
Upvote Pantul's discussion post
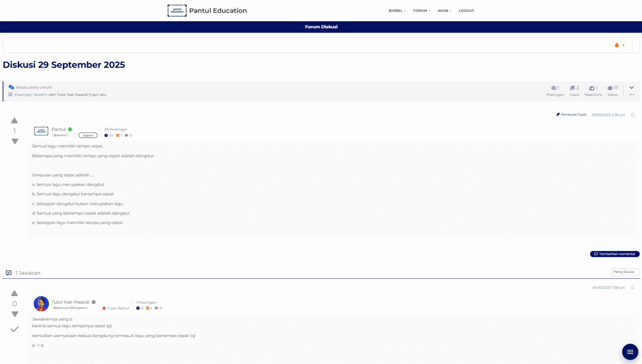click(x=15, y=121)
